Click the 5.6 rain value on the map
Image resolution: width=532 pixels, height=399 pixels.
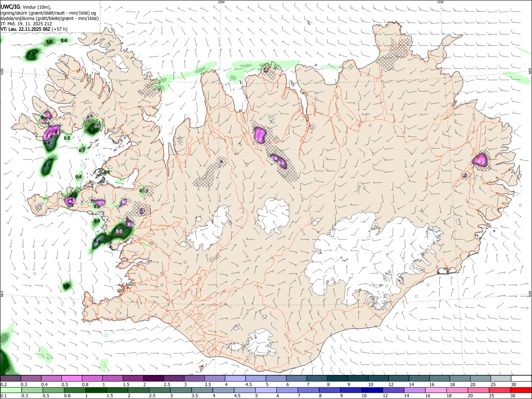pyautogui.click(x=97, y=241)
